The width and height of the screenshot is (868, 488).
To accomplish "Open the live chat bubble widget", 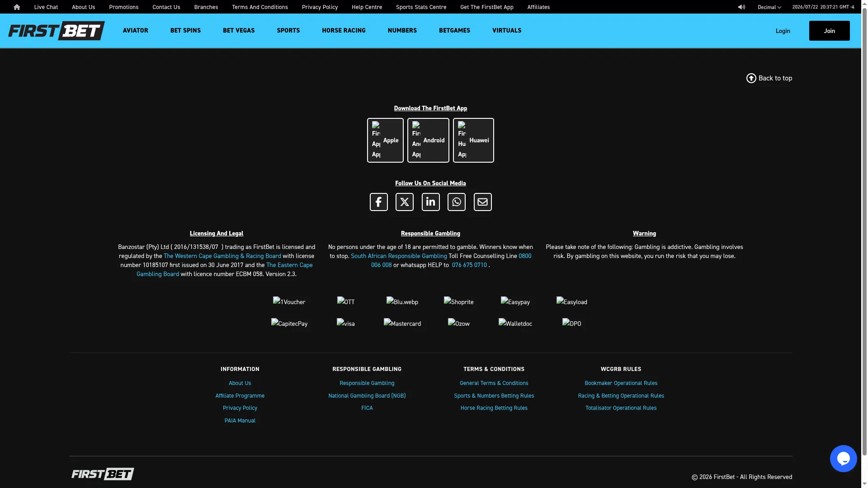I will (x=844, y=459).
